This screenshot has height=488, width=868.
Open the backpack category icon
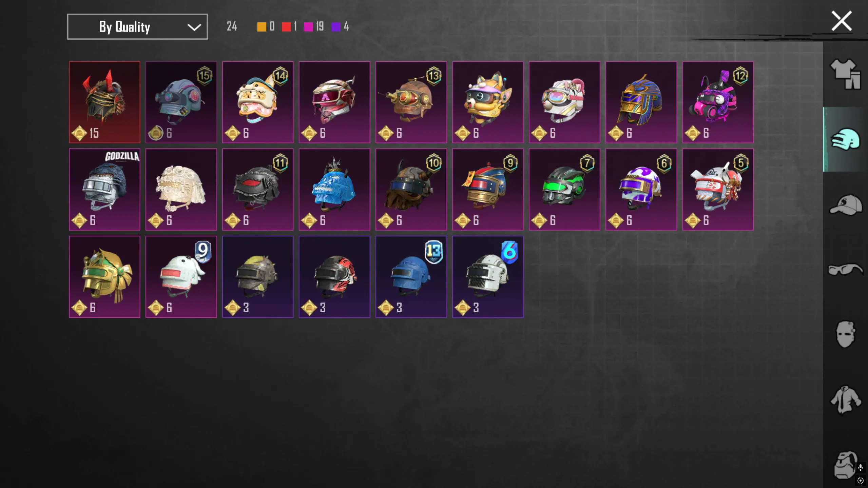(x=845, y=465)
